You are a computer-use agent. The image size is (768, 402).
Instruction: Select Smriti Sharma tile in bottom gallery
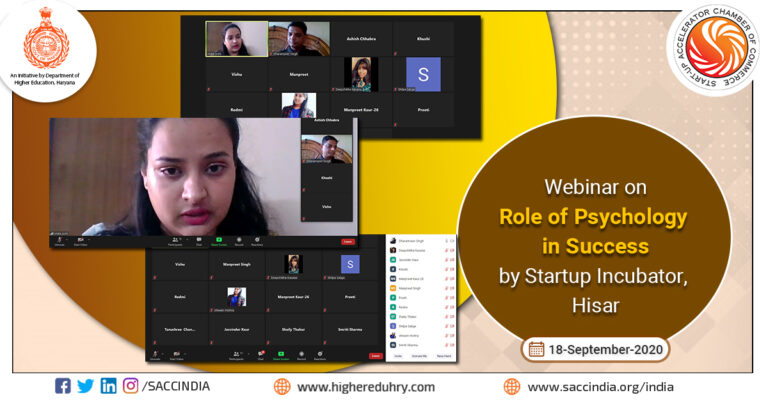pos(350,330)
